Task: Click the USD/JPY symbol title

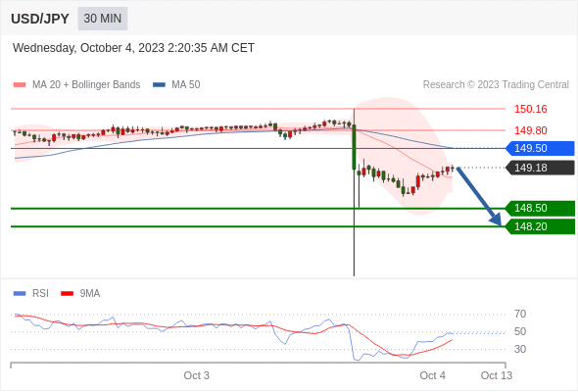Action: tap(40, 19)
